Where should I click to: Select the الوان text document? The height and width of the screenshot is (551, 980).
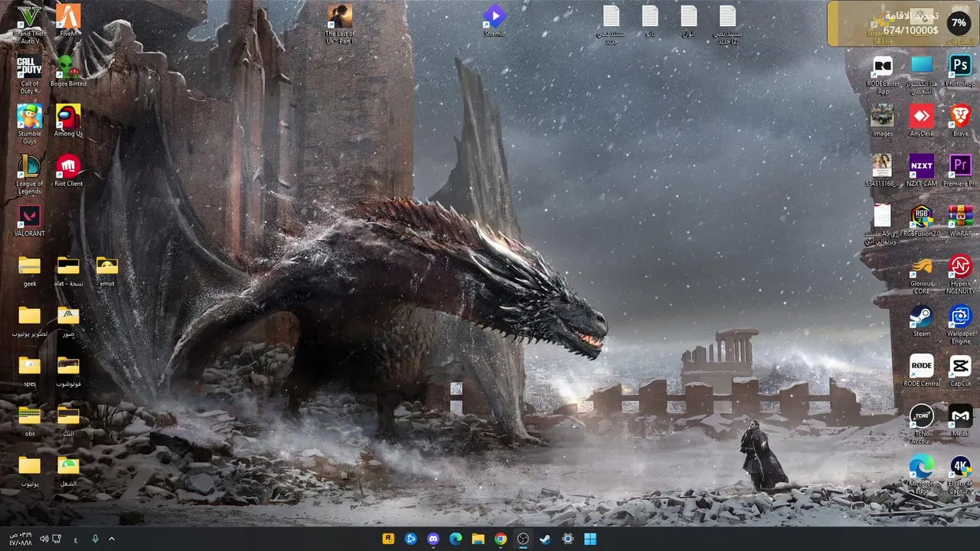pos(688,21)
